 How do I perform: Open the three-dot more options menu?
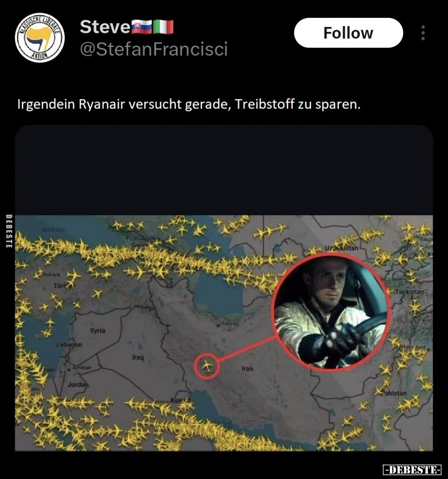pos(423,33)
